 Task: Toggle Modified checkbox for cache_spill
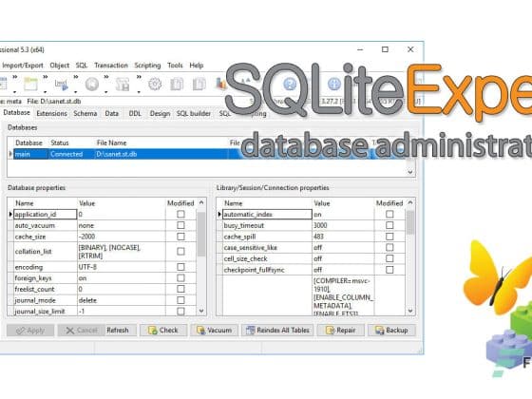coord(389,237)
